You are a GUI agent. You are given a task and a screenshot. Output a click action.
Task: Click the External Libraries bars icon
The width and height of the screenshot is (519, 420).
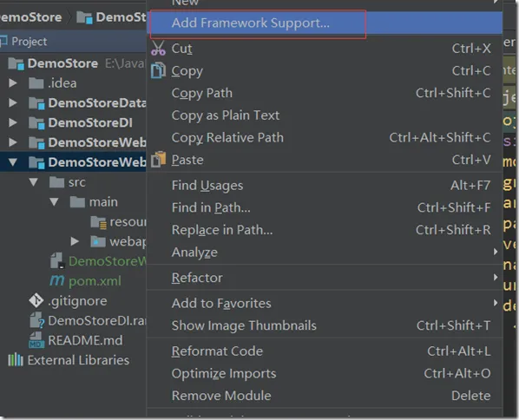pos(16,360)
